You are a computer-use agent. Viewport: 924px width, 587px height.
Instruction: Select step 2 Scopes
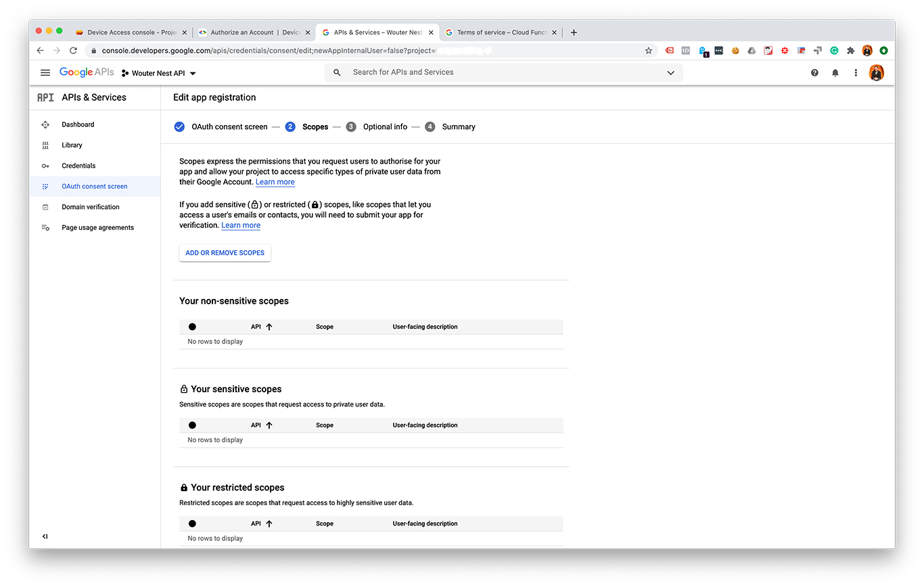click(x=306, y=126)
